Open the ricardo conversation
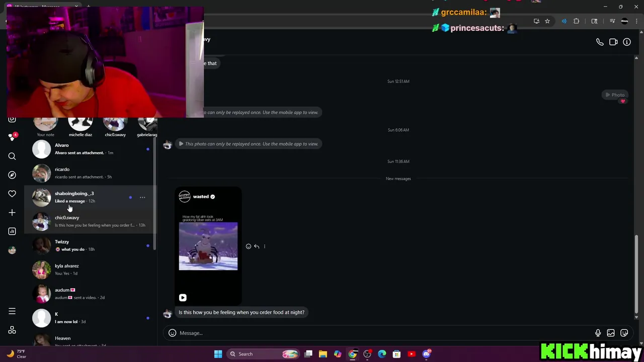Viewport: 644px width, 362px height. tap(91, 173)
